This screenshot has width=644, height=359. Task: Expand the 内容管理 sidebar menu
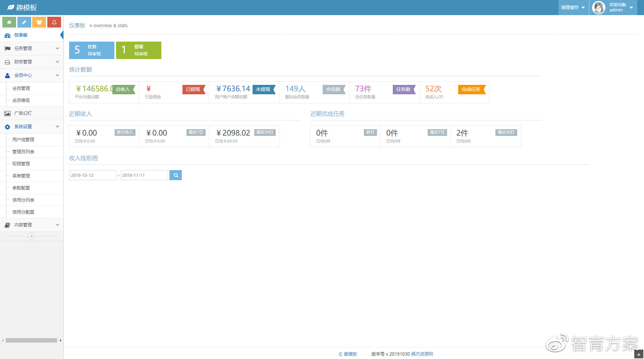(x=32, y=225)
